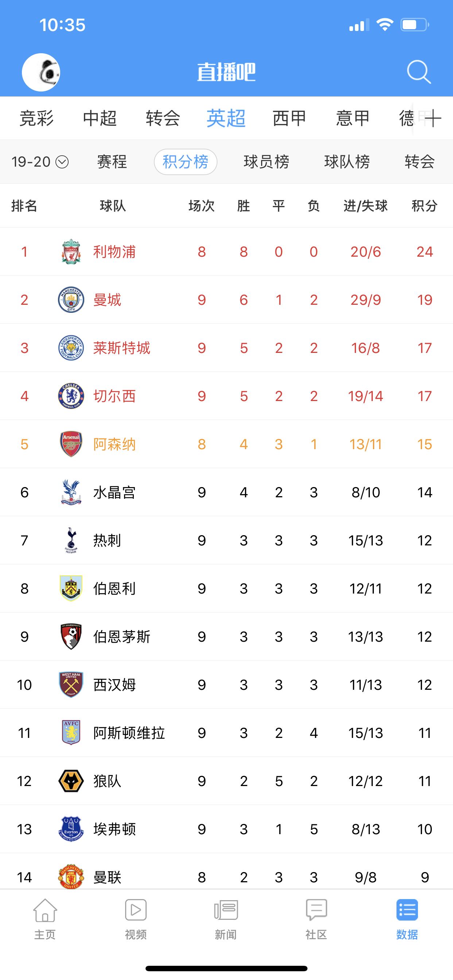Tap the search magnifier icon

coord(419,71)
